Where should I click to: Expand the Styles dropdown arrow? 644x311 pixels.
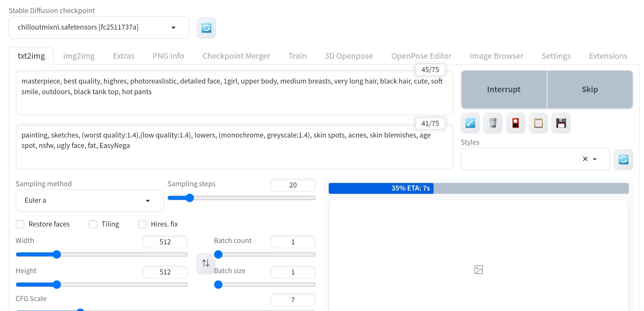coord(595,159)
